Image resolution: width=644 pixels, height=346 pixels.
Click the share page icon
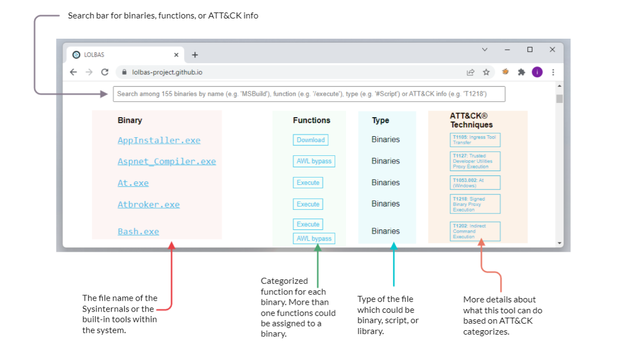point(470,72)
